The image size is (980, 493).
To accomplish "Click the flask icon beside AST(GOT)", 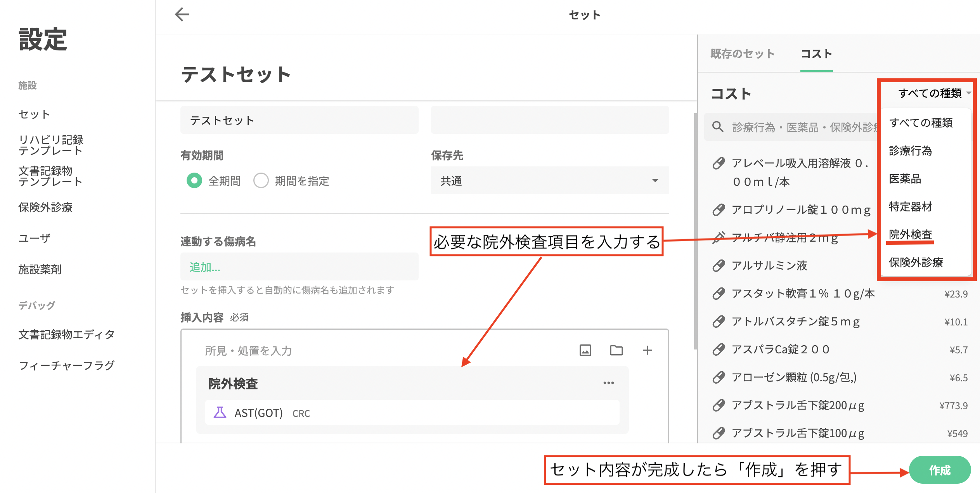I will tap(220, 412).
